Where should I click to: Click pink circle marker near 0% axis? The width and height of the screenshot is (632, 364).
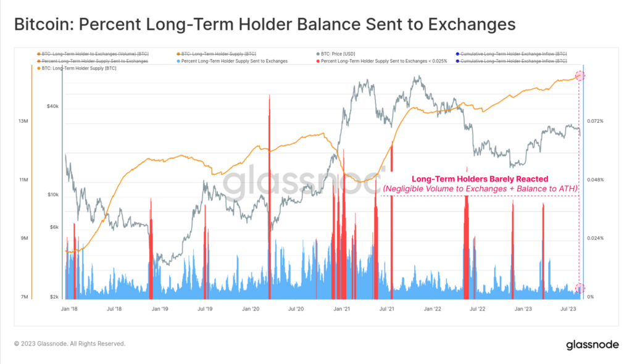[580, 288]
